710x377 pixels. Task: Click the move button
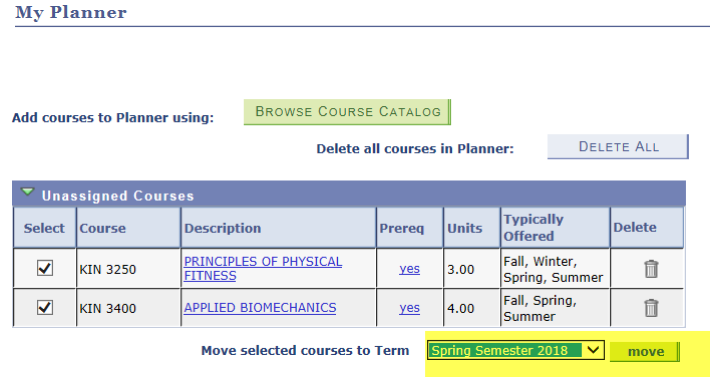(645, 352)
